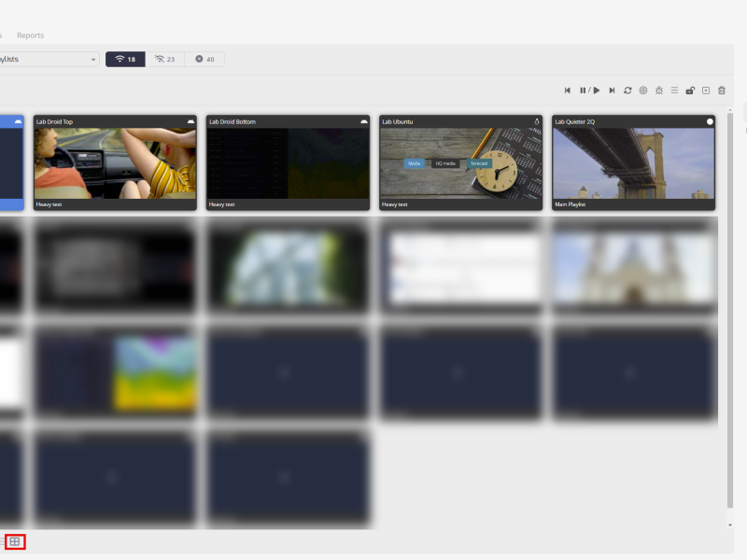This screenshot has height=560, width=747.
Task: Open debug mode via bug icon
Action: coord(659,91)
